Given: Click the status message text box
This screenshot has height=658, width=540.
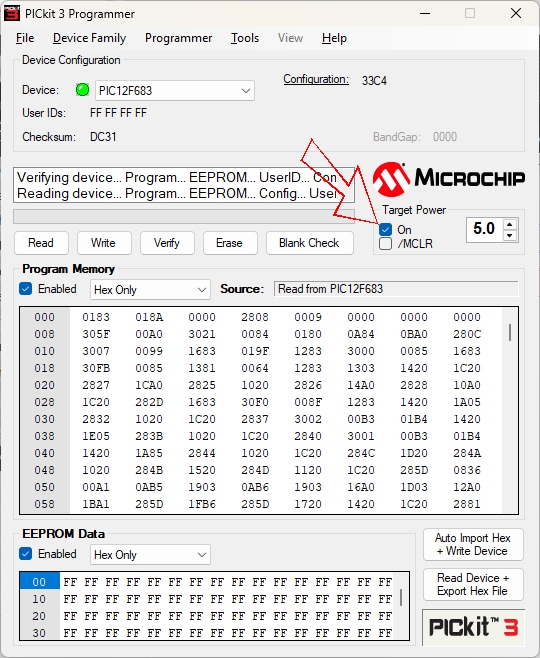Looking at the screenshot, I should click(184, 185).
